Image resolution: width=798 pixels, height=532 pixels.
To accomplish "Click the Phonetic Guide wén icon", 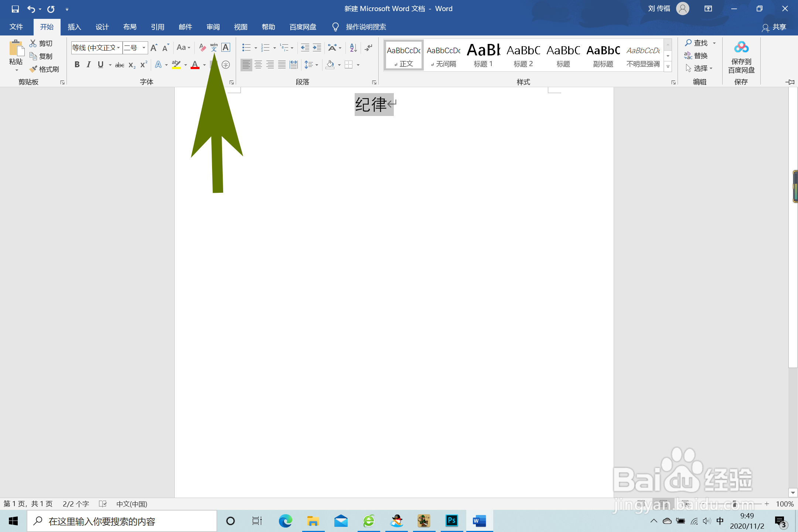I will [x=214, y=47].
